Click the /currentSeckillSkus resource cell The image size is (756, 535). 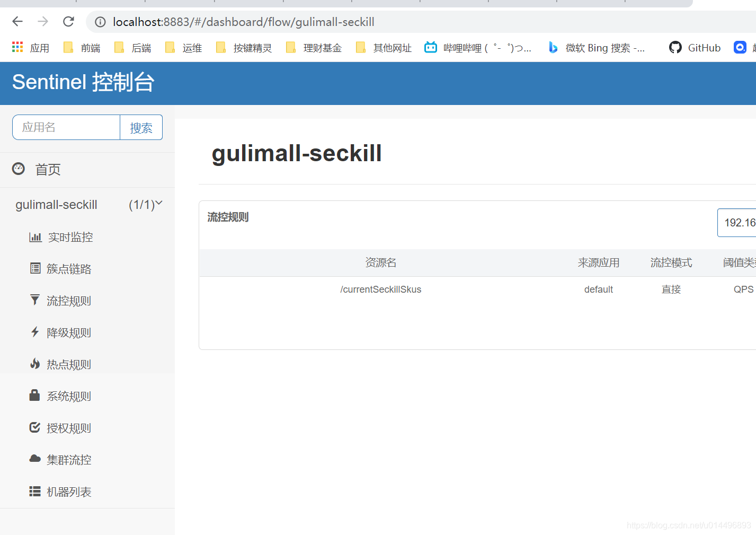[381, 290]
